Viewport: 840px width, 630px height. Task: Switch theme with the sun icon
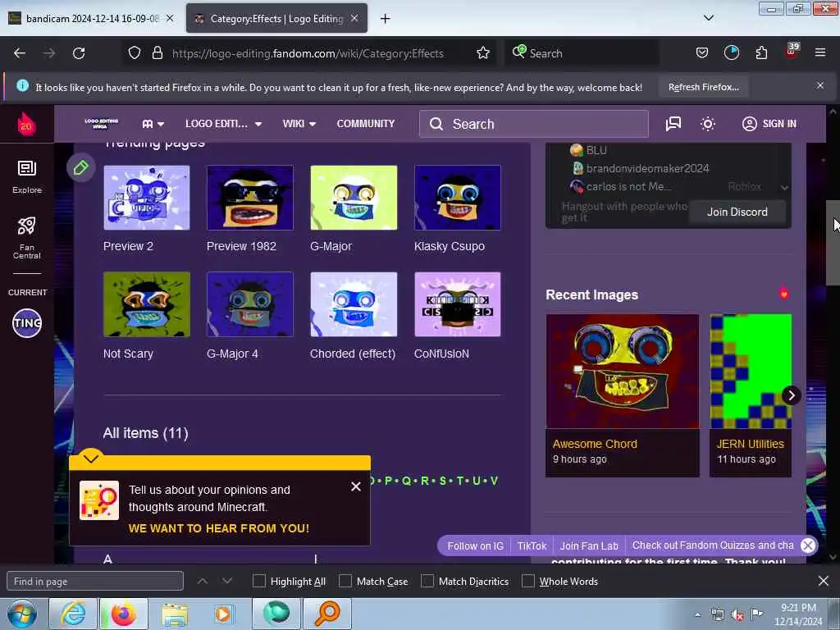pos(708,124)
